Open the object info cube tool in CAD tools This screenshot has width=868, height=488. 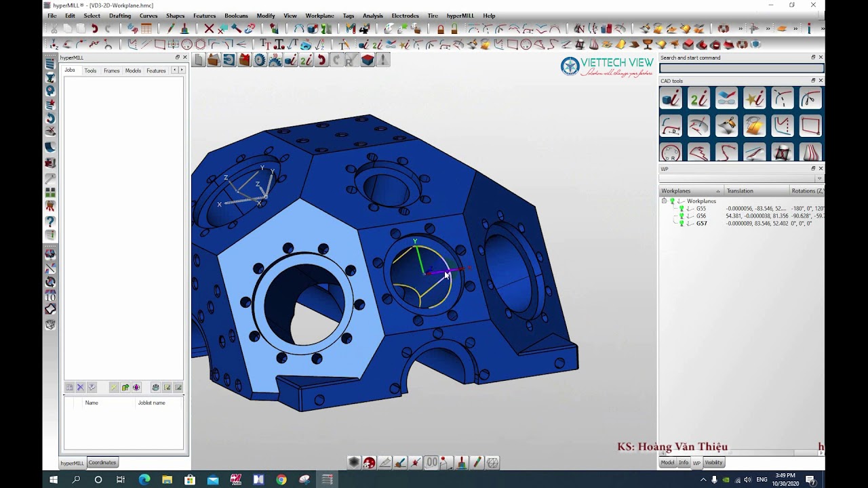click(671, 99)
